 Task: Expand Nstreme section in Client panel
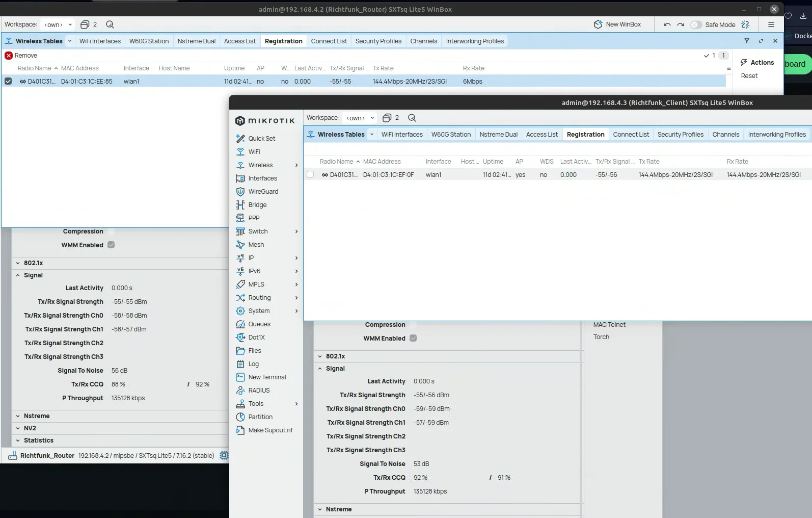point(320,509)
